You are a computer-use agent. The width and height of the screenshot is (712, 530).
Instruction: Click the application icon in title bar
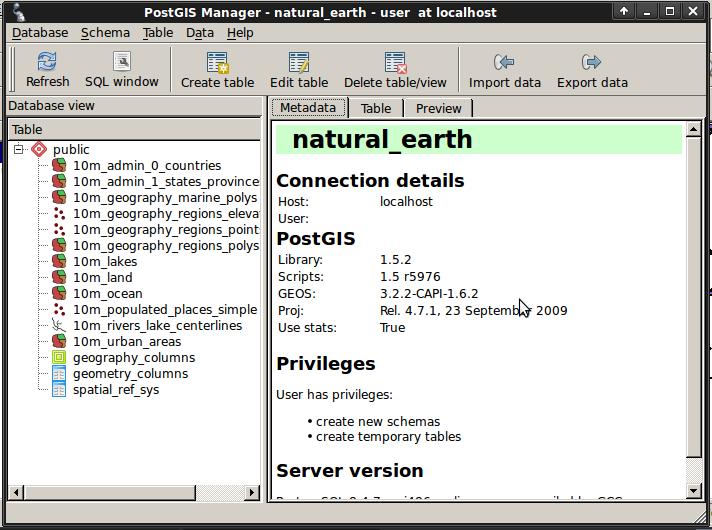[18, 12]
